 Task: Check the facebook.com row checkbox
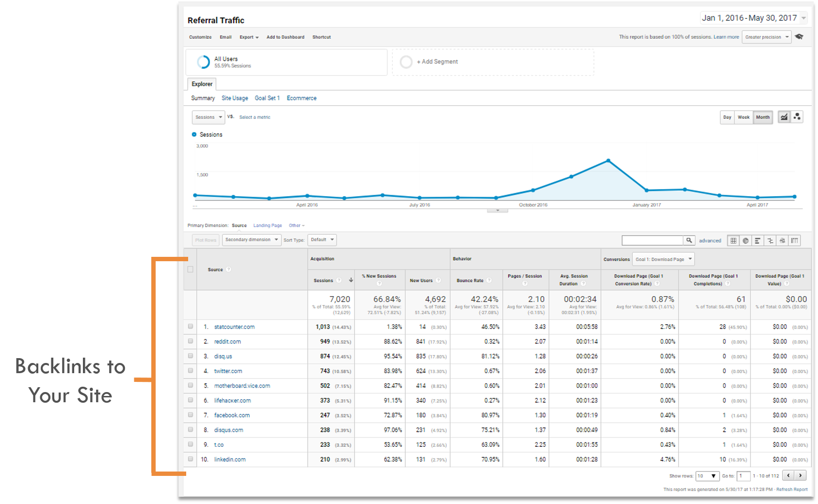191,415
